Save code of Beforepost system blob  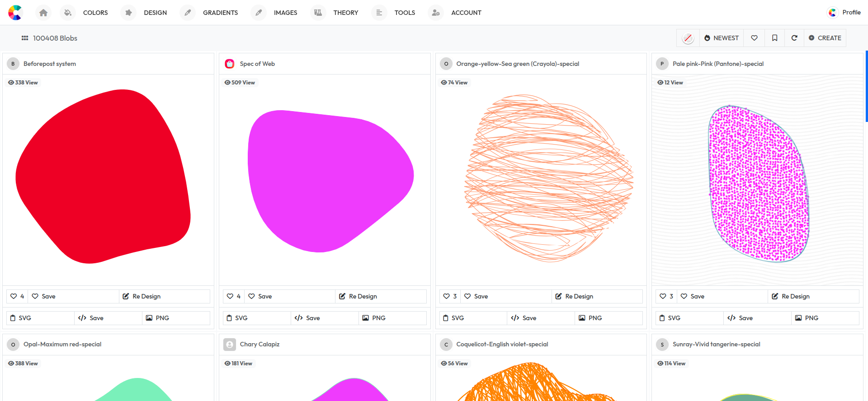tap(108, 318)
